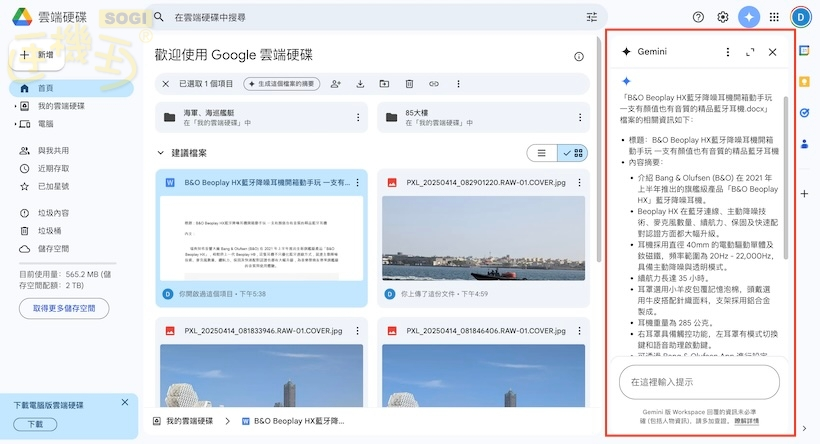820x444 pixels.
Task: Select the harbor boat photo thumbnail
Action: coord(483,238)
